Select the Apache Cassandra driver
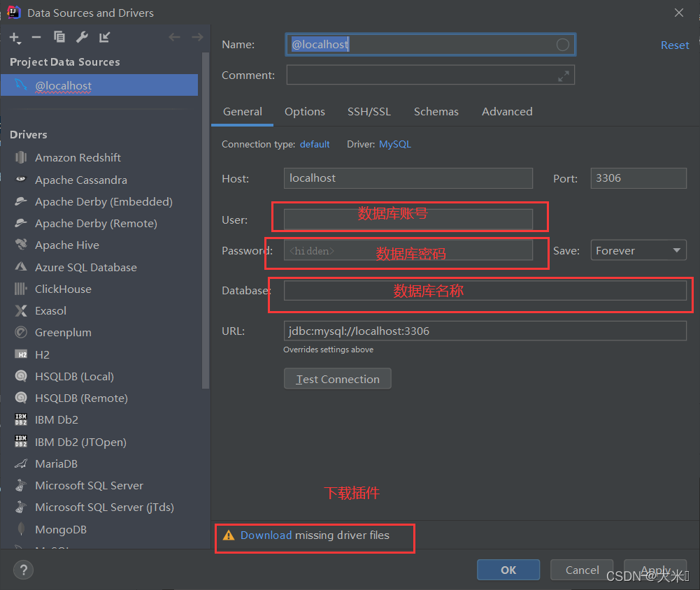 coord(81,180)
